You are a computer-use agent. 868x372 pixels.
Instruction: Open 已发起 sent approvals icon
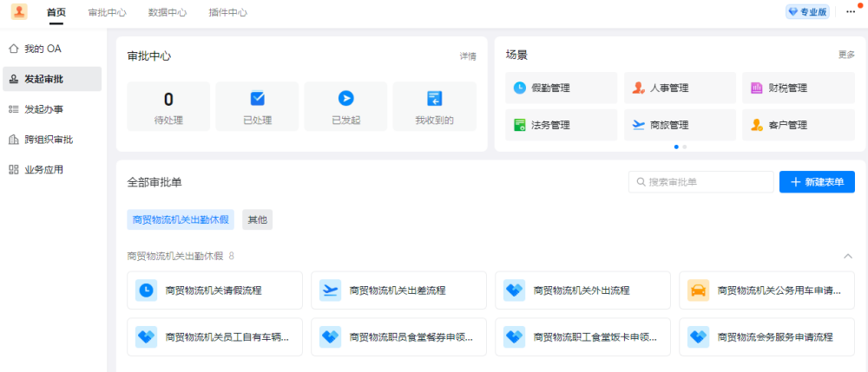click(345, 98)
